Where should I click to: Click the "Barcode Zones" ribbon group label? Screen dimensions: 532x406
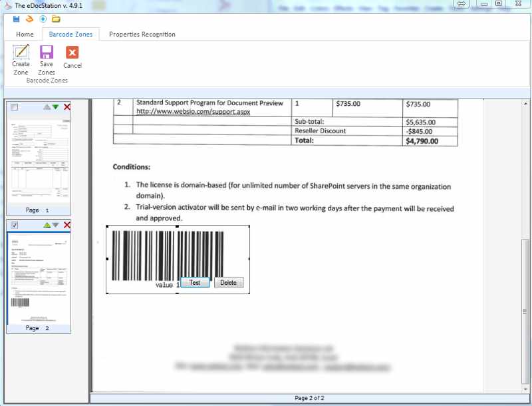(x=47, y=81)
